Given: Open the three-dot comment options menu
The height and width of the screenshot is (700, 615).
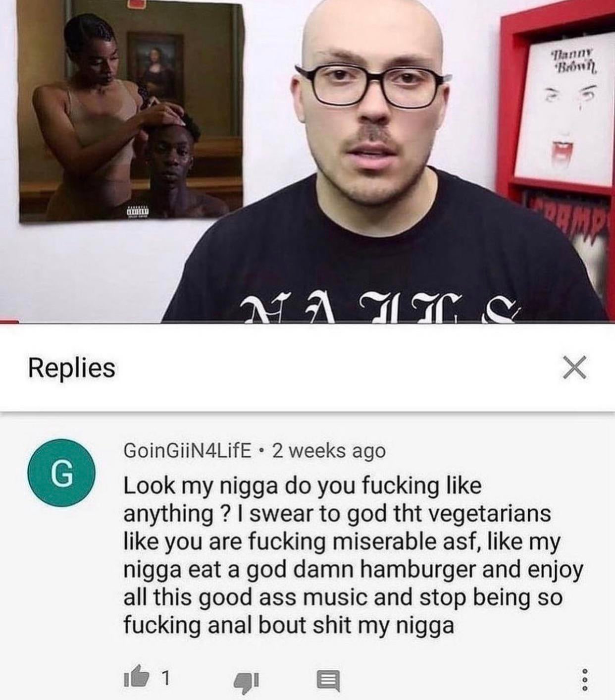Looking at the screenshot, I should 584,680.
